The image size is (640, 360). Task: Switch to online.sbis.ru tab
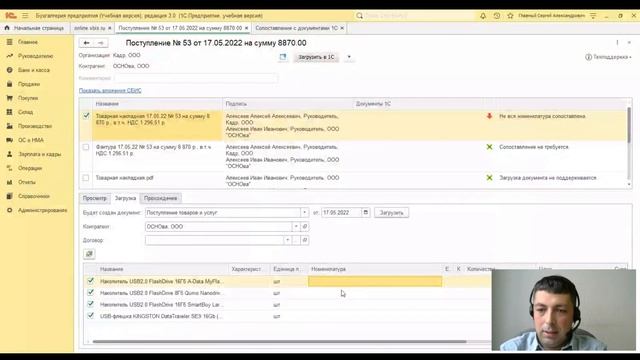90,28
